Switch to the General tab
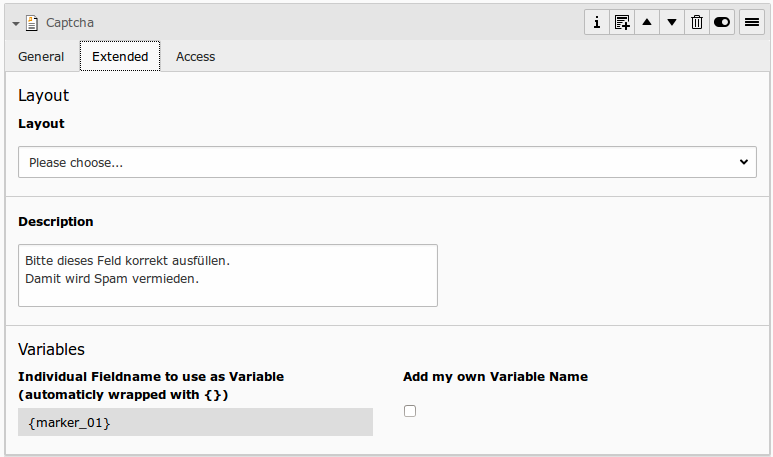This screenshot has width=773, height=457. 41,57
